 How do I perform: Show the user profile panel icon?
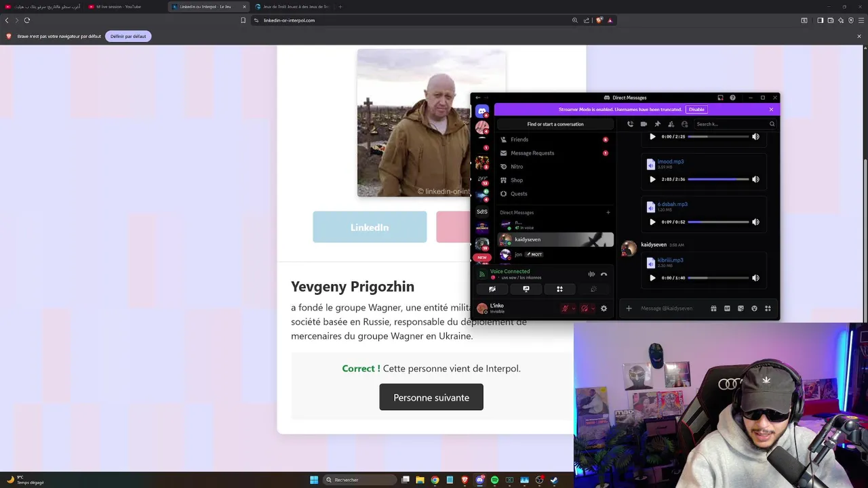[x=684, y=124]
